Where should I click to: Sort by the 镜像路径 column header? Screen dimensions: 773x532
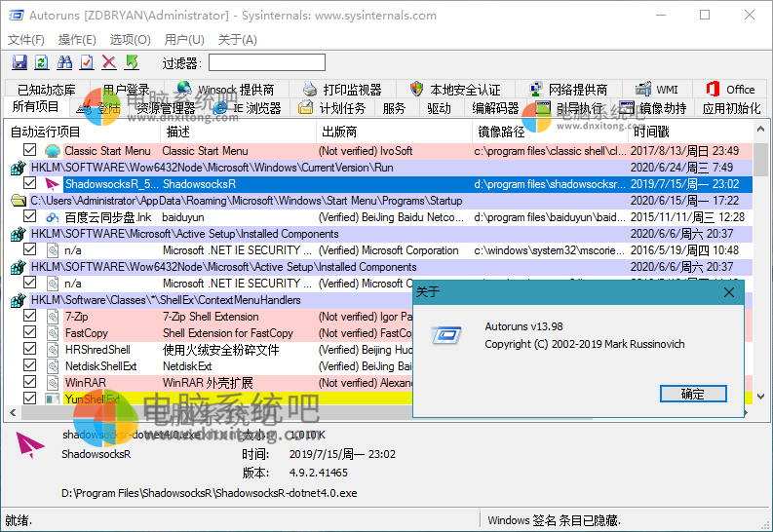[550, 132]
